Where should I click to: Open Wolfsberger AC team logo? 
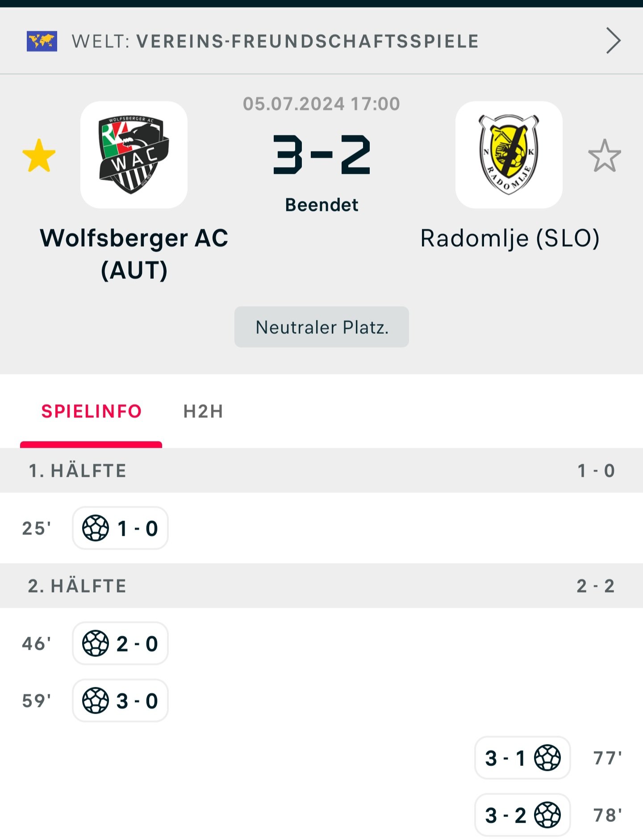pyautogui.click(x=134, y=155)
